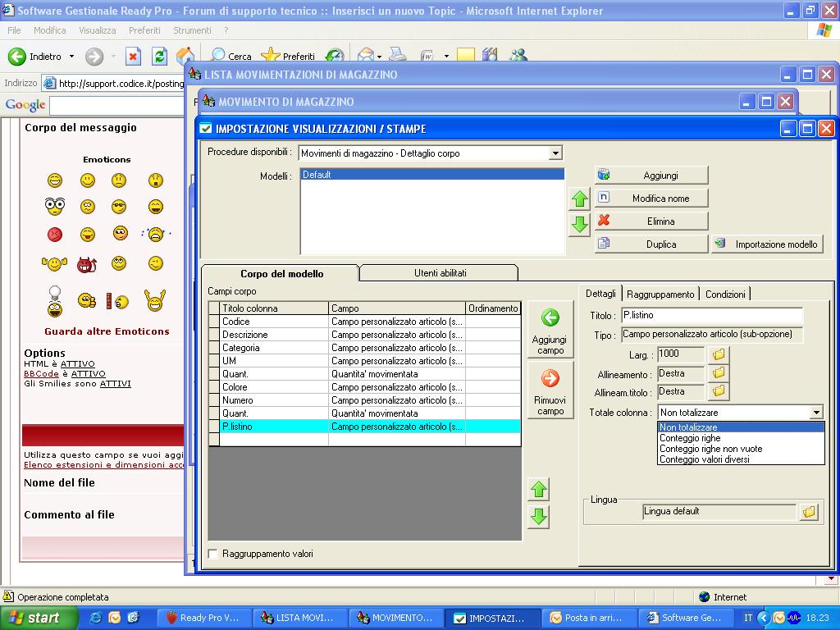840x630 pixels.
Task: Open the Condizioni tab
Action: pyautogui.click(x=725, y=294)
